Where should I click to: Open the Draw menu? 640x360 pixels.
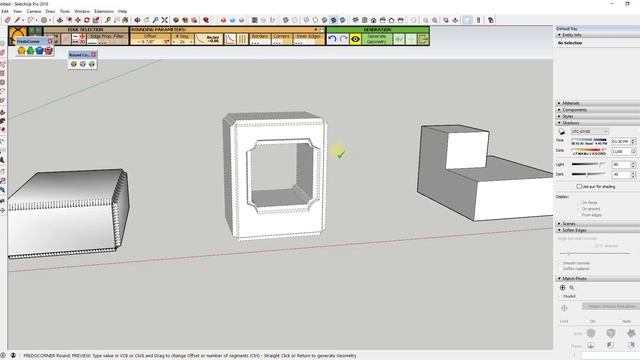(50, 11)
